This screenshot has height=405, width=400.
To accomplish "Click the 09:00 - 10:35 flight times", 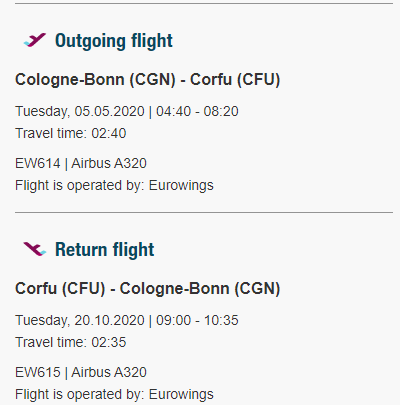I will pos(197,320).
